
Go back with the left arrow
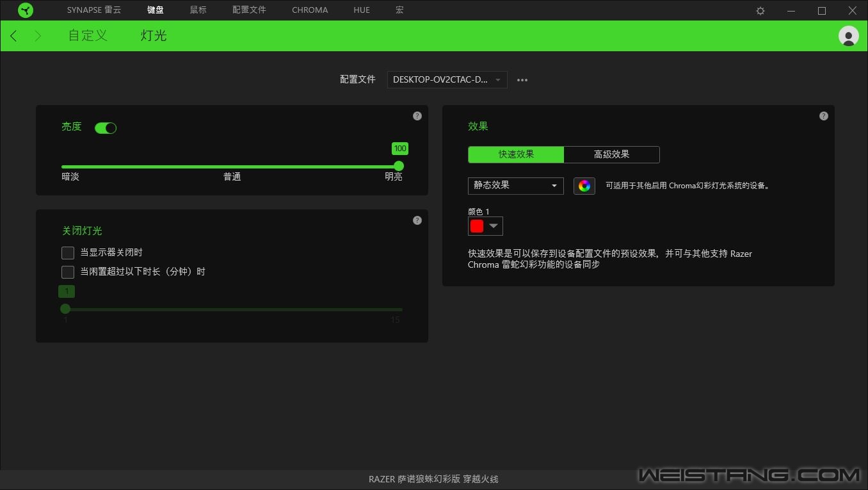(x=14, y=36)
